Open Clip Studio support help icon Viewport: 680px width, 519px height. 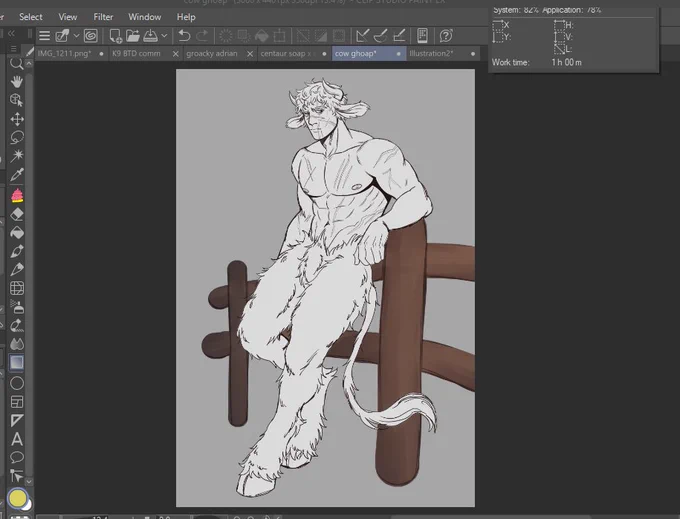446,36
